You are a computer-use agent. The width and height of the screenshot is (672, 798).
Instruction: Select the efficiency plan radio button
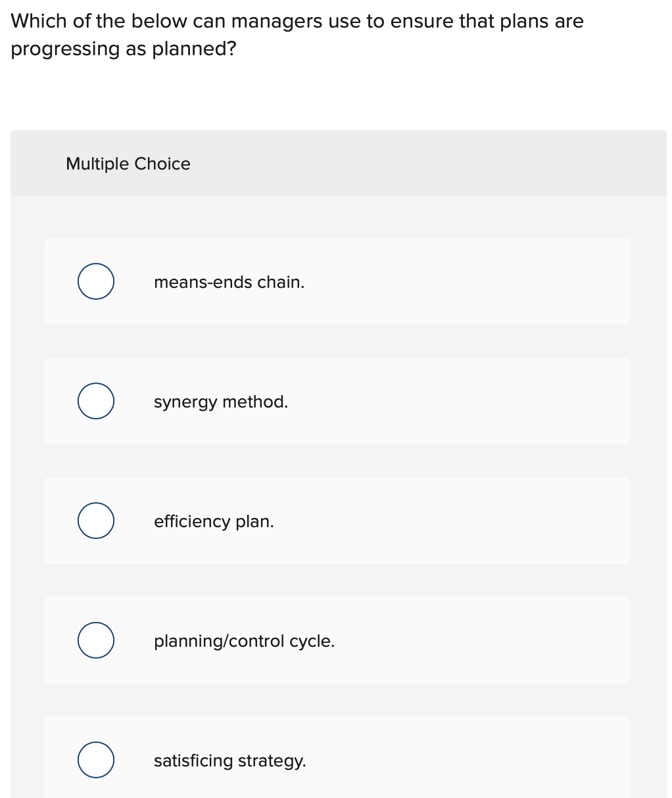click(95, 520)
